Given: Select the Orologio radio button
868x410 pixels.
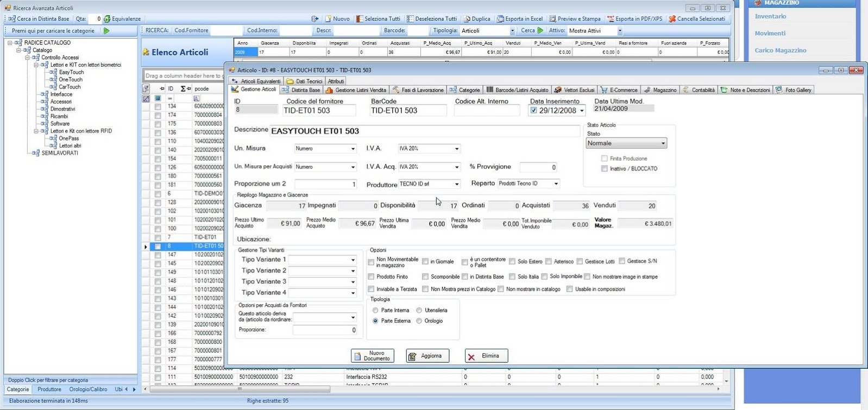Looking at the screenshot, I should pos(419,321).
